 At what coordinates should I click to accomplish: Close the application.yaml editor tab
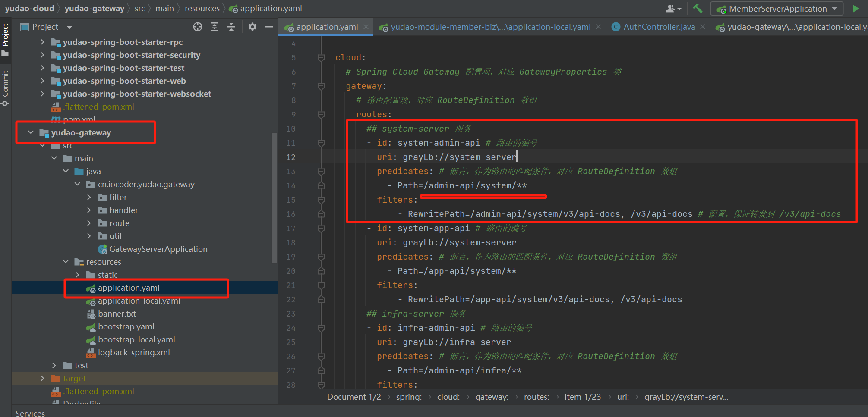click(x=366, y=27)
